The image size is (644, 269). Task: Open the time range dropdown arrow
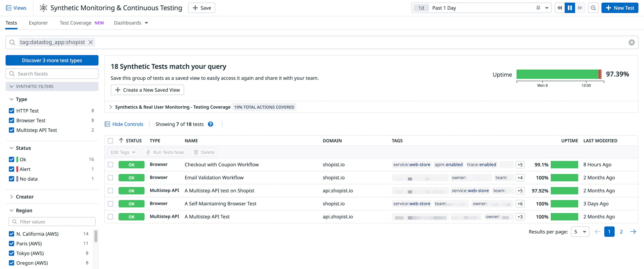(x=547, y=8)
